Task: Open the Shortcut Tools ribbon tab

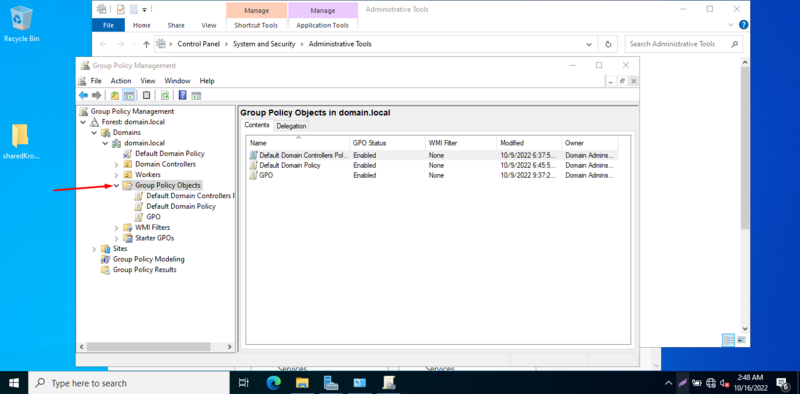Action: pyautogui.click(x=256, y=25)
